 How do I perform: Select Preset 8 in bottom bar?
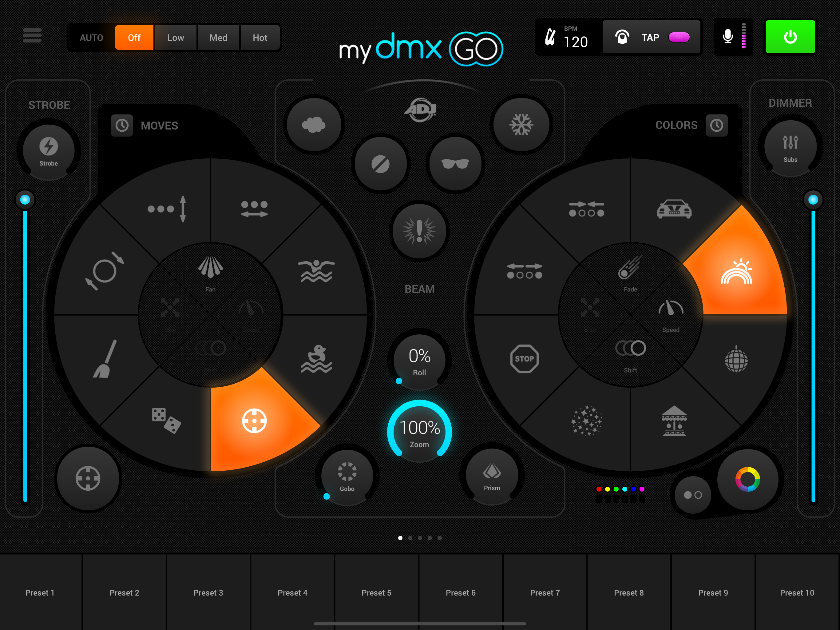click(x=629, y=592)
